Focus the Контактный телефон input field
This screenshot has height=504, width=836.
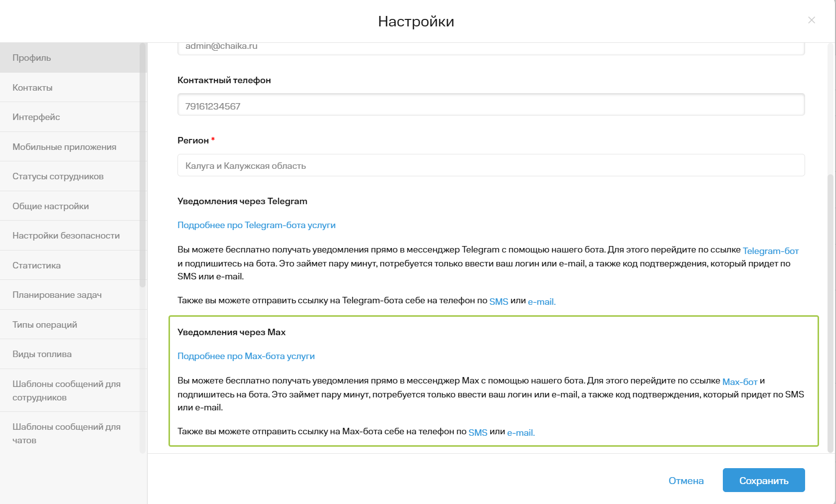pyautogui.click(x=491, y=105)
